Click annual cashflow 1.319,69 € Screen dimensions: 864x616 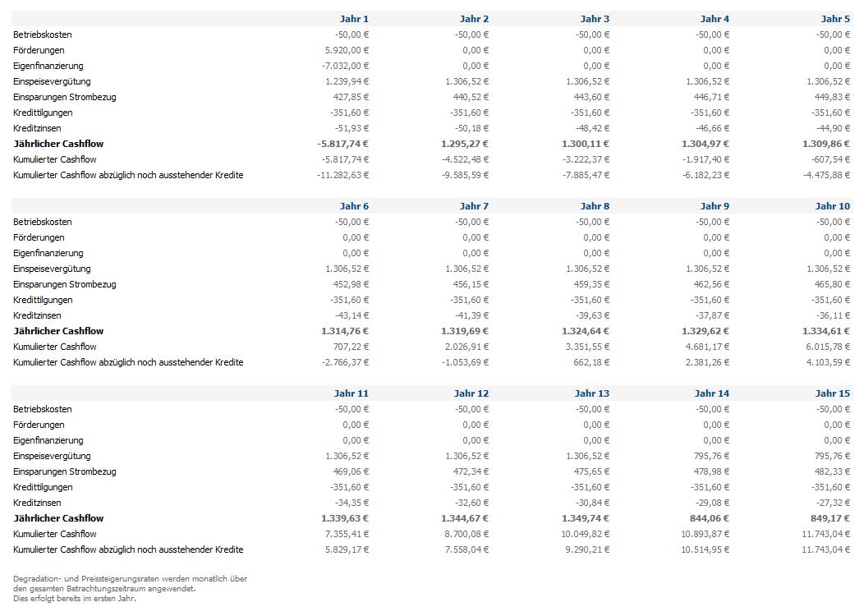[465, 331]
